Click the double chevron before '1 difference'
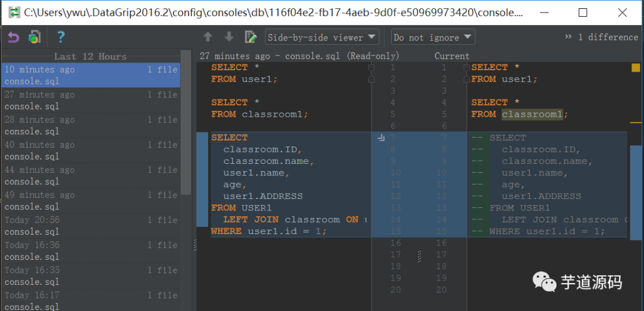Viewport: 644px width, 311px height. (568, 37)
